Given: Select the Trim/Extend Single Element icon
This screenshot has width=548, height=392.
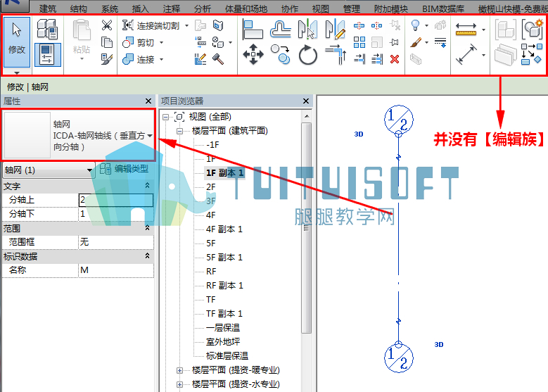Looking at the screenshot, I should 359,59.
